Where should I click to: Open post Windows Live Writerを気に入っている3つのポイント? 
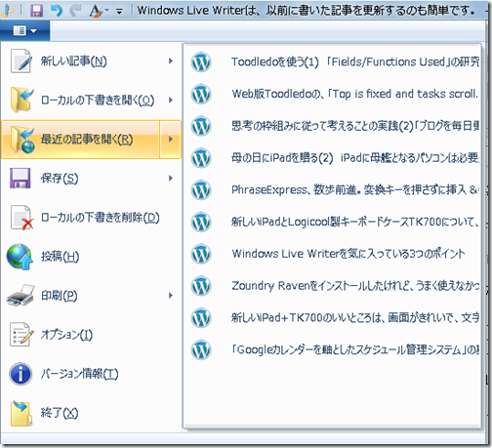(333, 254)
